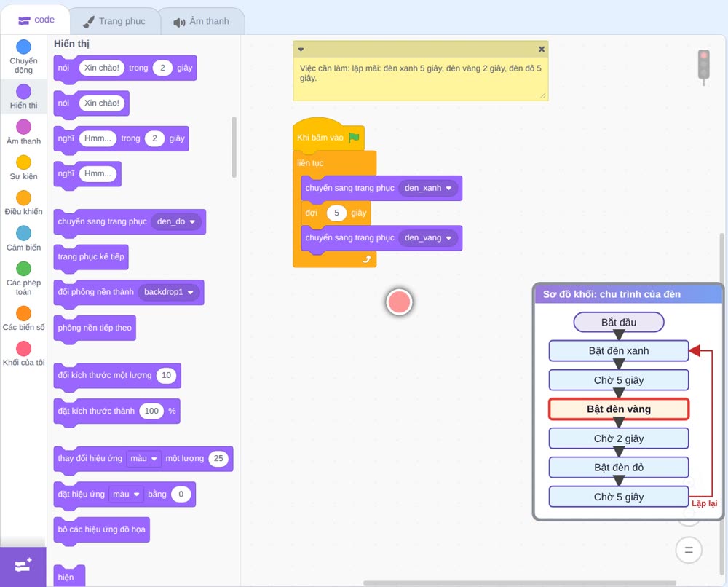Collapse the yellow comment with its arrow
This screenshot has width=728, height=587.
(301, 50)
